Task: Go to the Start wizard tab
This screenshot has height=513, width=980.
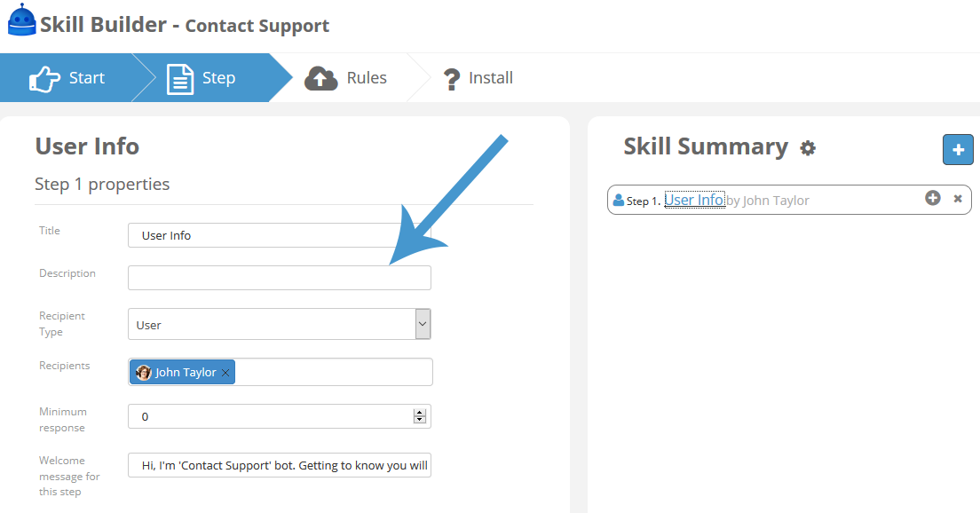Action: tap(67, 78)
